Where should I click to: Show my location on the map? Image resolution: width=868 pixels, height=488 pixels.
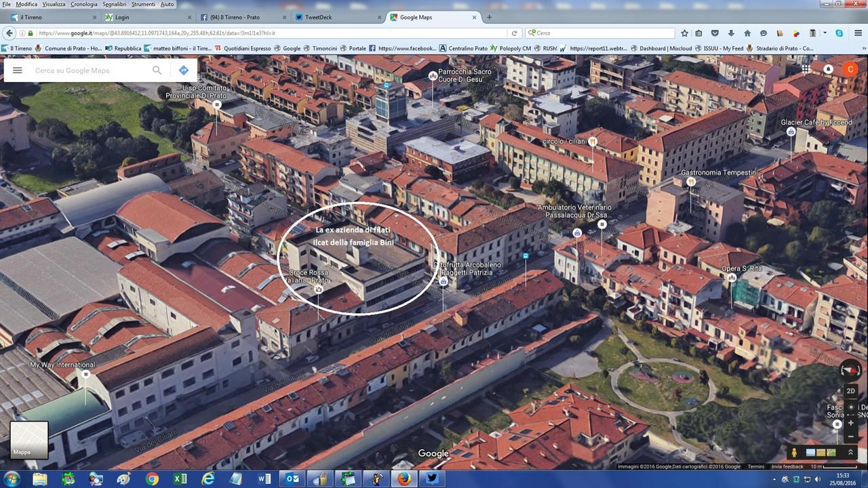(x=850, y=407)
